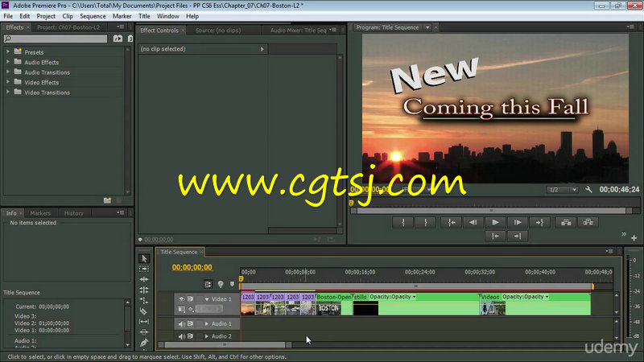
Task: Select the Track Select tool
Action: (144, 269)
